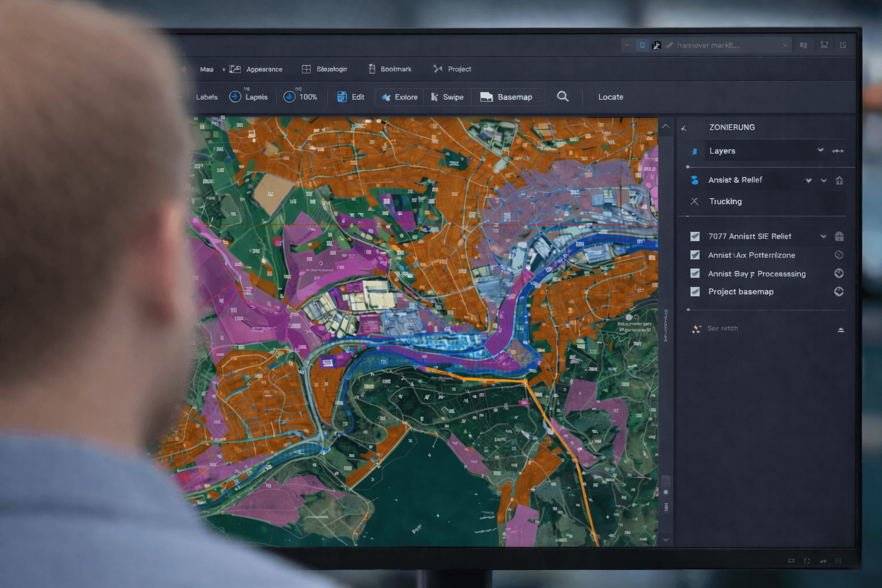Click the Annist Ax Potternlzone symbol icon
Screen dimensions: 882x588
[839, 255]
